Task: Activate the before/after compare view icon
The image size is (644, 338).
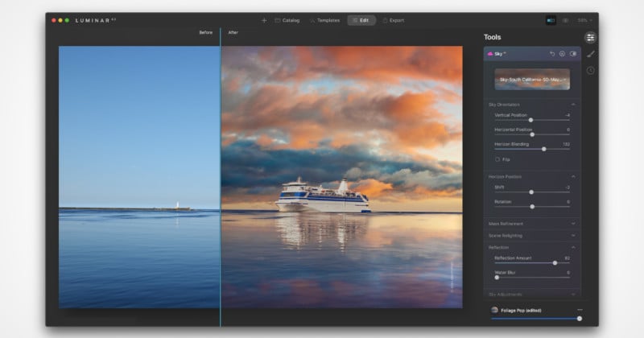Action: (x=551, y=20)
